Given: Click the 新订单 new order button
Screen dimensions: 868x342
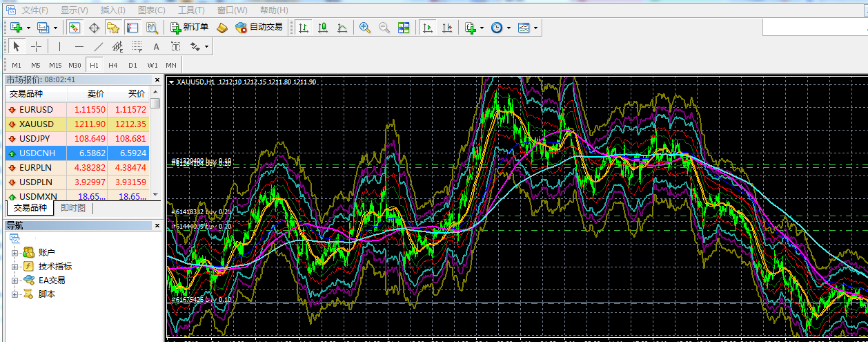Looking at the screenshot, I should click(189, 28).
